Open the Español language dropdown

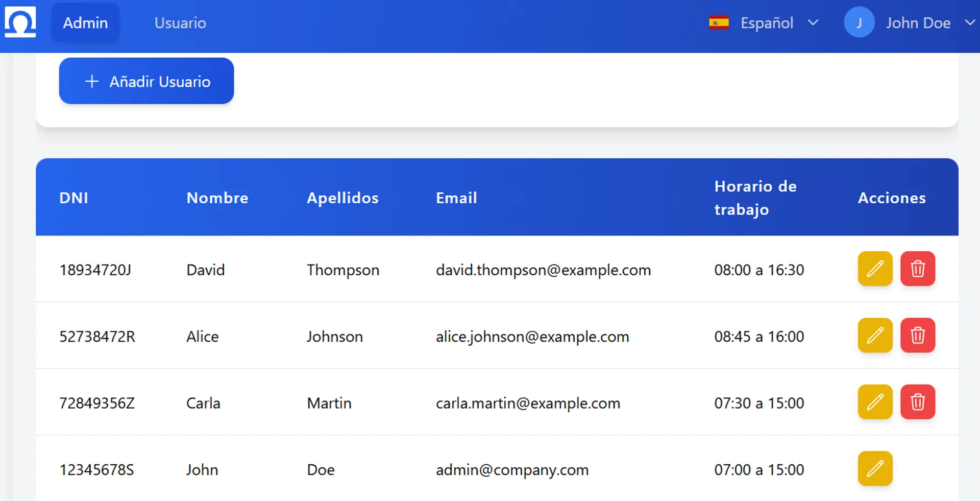(766, 23)
